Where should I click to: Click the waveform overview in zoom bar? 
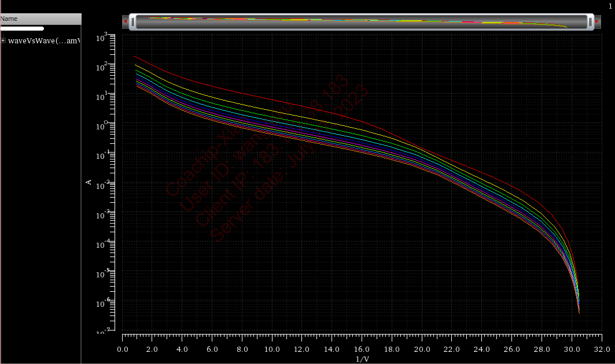(359, 21)
